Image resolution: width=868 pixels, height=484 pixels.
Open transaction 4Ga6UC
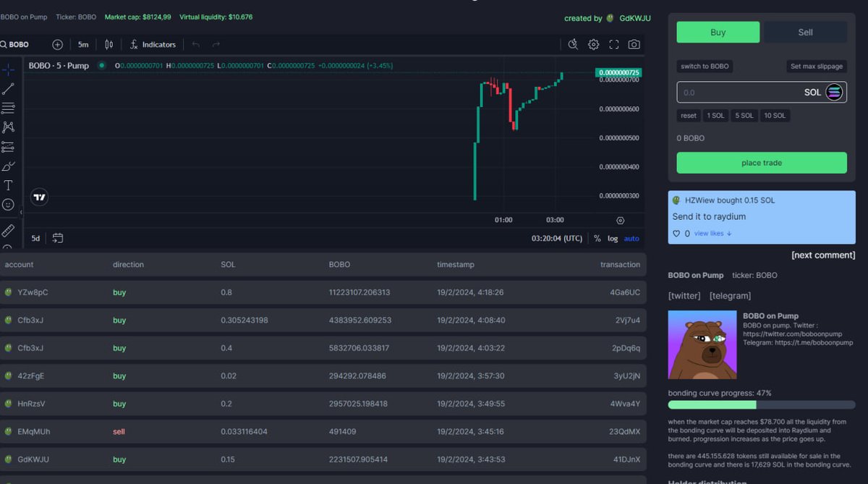coord(625,292)
